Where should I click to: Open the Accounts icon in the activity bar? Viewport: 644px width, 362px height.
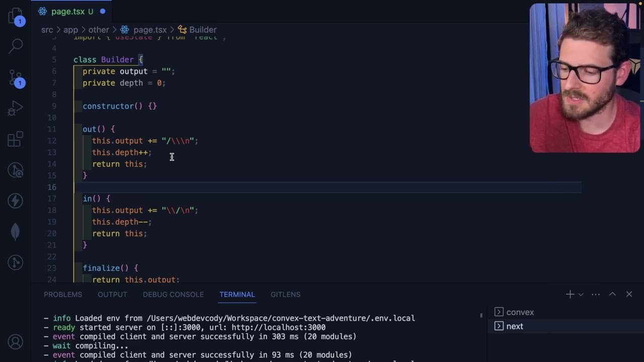[x=16, y=342]
